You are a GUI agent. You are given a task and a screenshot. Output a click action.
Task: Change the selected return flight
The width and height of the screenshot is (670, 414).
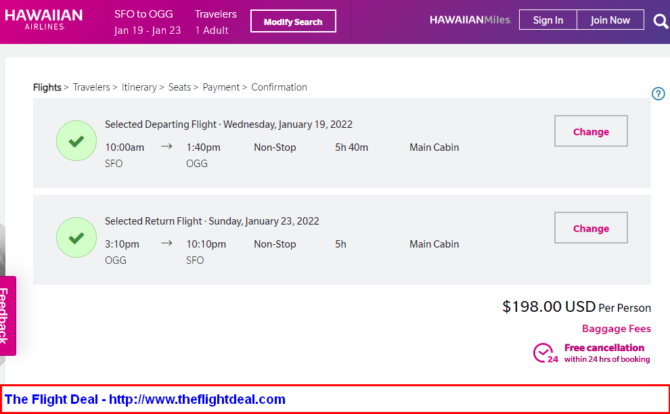pos(591,228)
